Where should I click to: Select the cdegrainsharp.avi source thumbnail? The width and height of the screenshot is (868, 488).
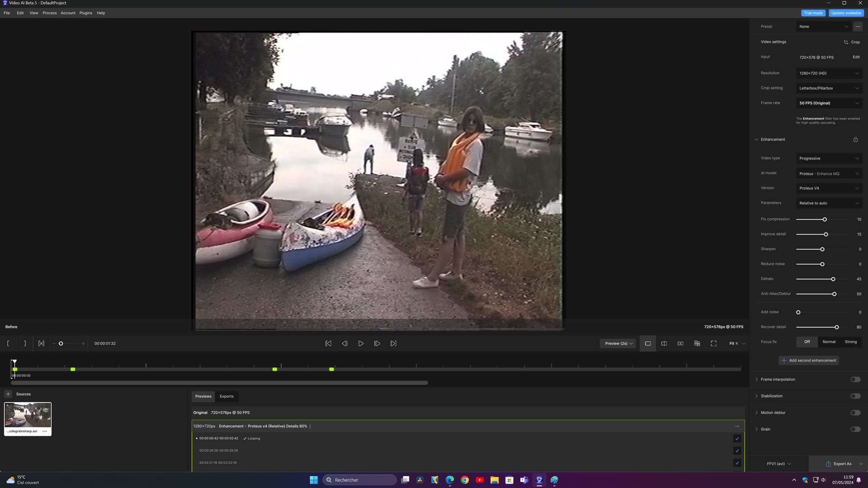tap(28, 415)
